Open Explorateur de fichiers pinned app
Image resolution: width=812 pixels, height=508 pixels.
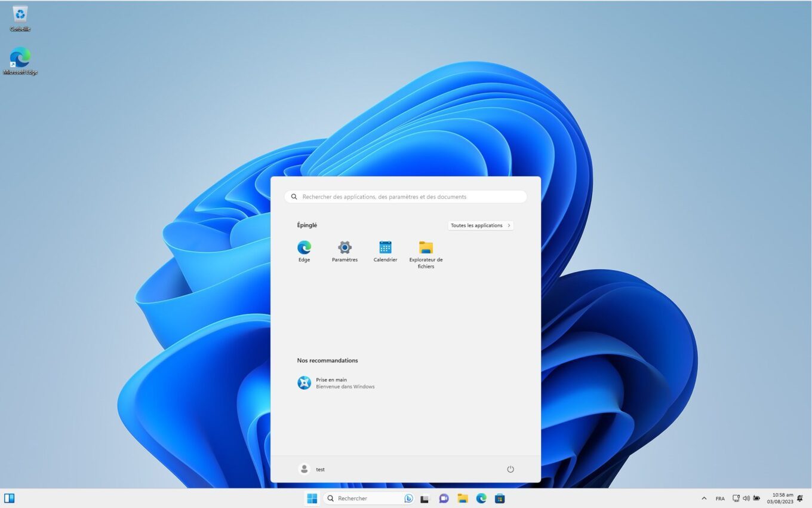pos(426,255)
